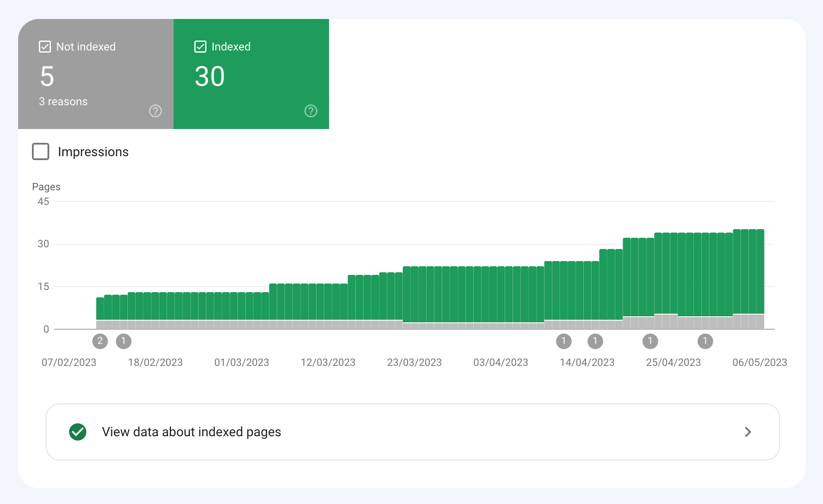This screenshot has width=823, height=504.
Task: Click the chevron arrow on indexed pages row
Action: (x=748, y=432)
